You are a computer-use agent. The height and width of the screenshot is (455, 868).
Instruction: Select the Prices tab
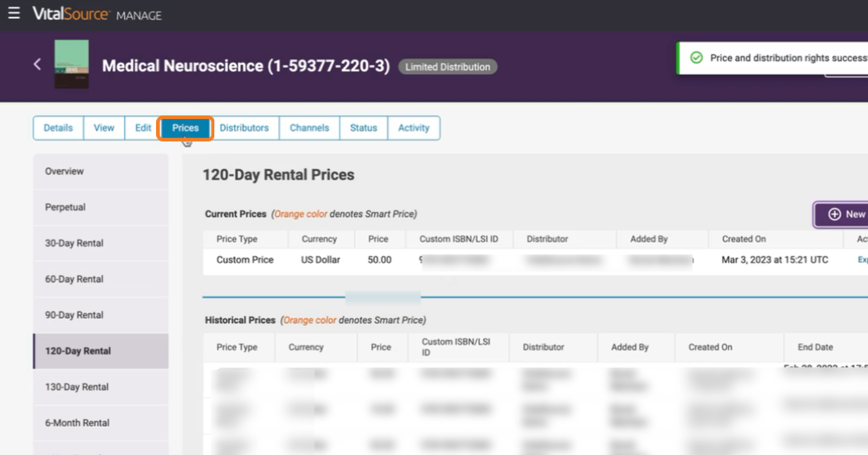tap(185, 128)
